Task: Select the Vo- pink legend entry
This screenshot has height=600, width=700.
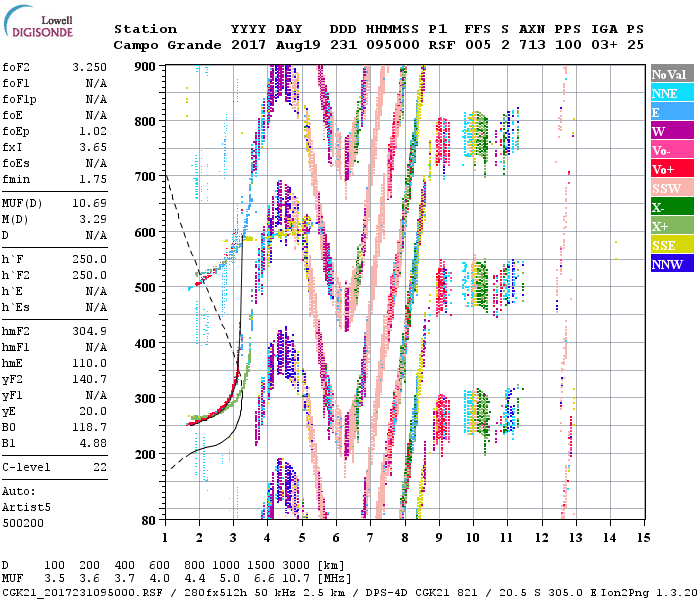Action: [x=671, y=150]
